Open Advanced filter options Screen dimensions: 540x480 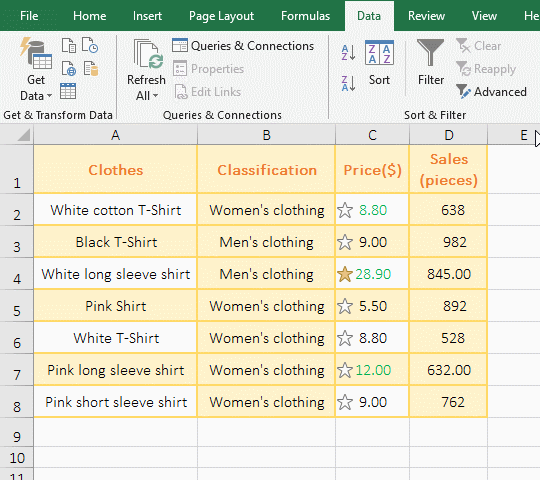(x=491, y=92)
